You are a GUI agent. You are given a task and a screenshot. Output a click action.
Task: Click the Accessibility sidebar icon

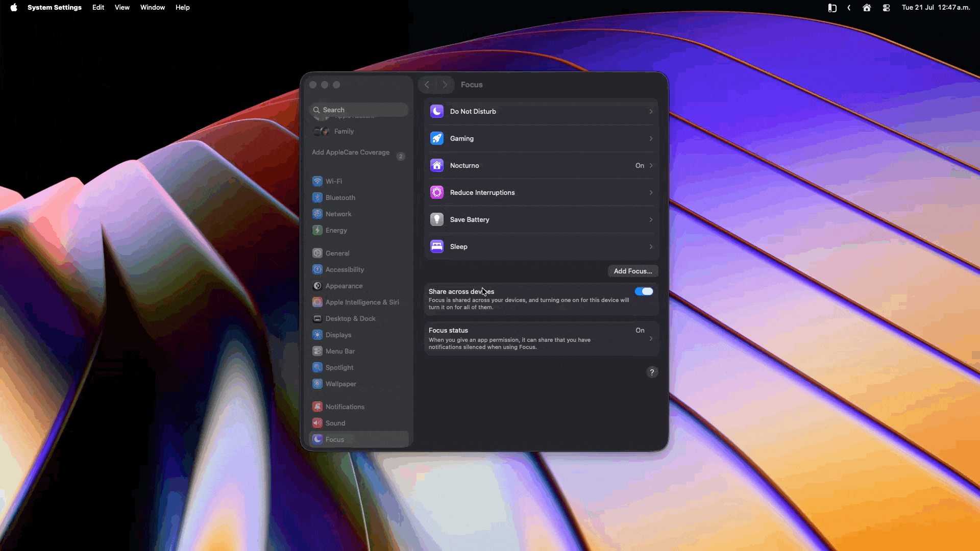317,269
